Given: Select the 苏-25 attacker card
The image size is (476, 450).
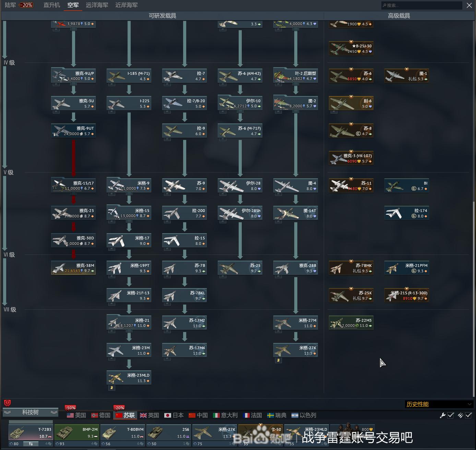Looking at the screenshot, I should point(240,268).
